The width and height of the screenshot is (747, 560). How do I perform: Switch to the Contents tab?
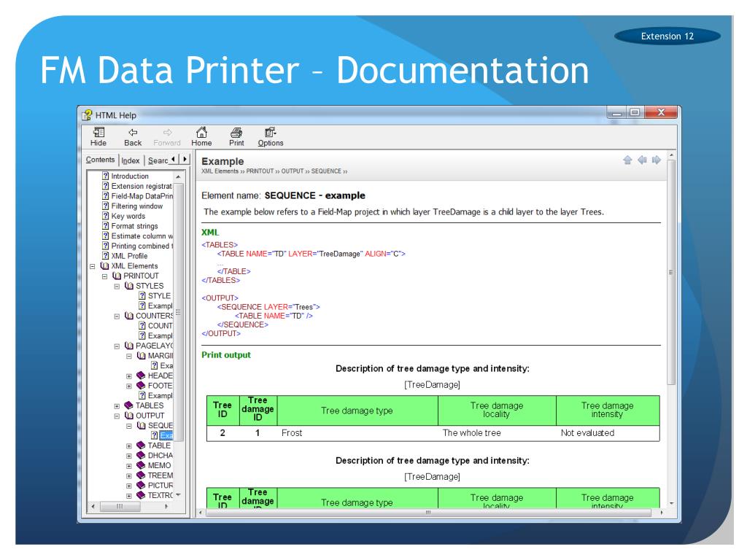tap(100, 160)
